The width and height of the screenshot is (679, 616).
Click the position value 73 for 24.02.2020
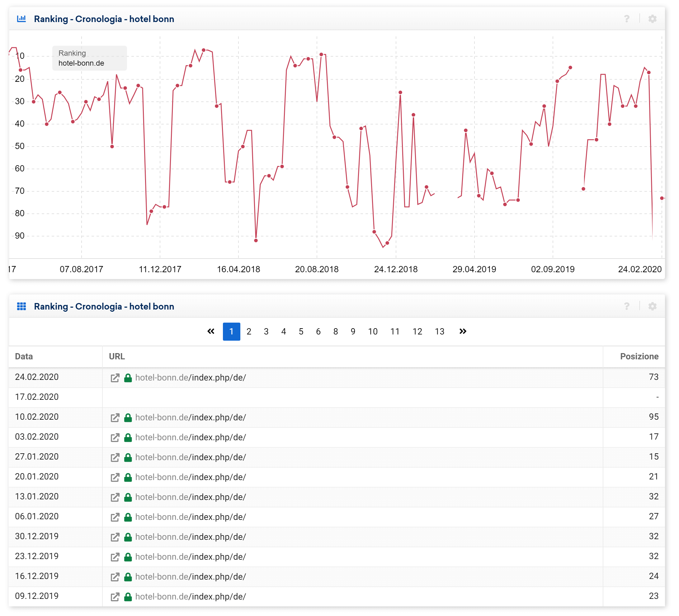point(654,377)
